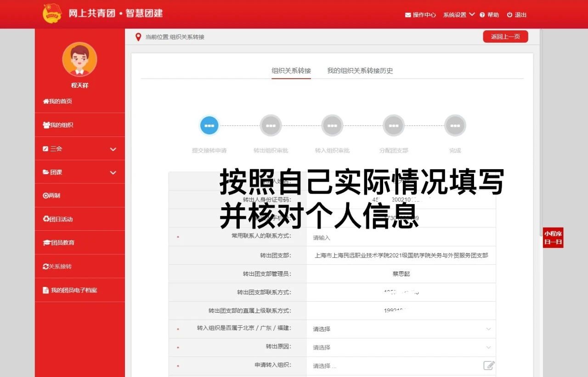Click the 小程序扫一扫 floating button
Image resolution: width=588 pixels, height=377 pixels.
[553, 238]
